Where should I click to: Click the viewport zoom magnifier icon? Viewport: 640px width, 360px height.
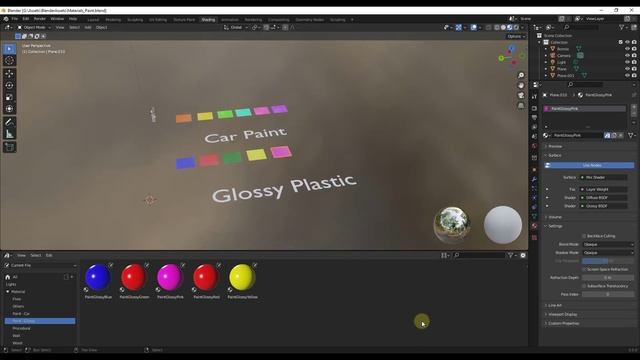point(521,76)
